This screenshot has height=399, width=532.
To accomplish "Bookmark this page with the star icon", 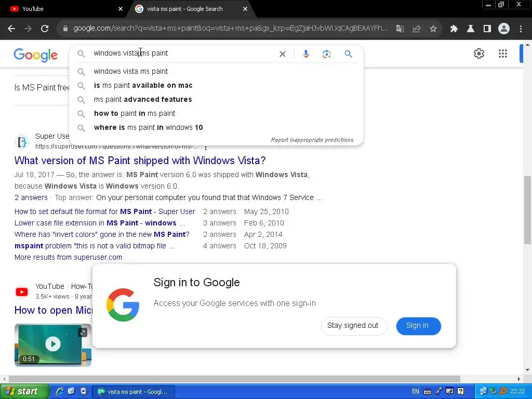I will [x=433, y=29].
